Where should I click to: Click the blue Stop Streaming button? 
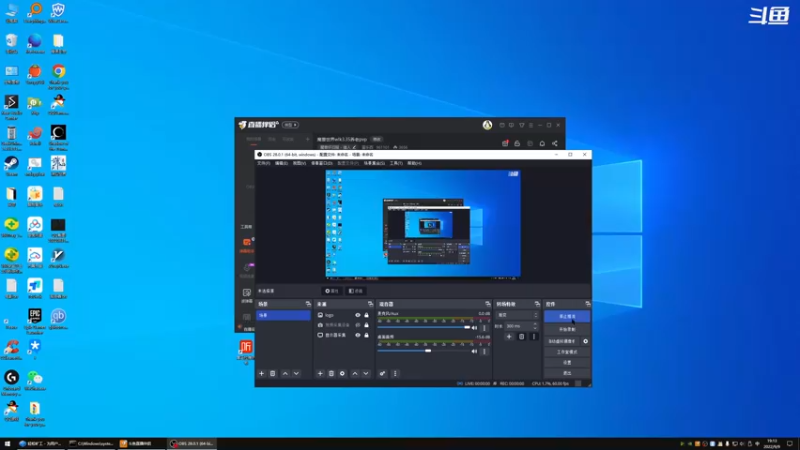[567, 316]
